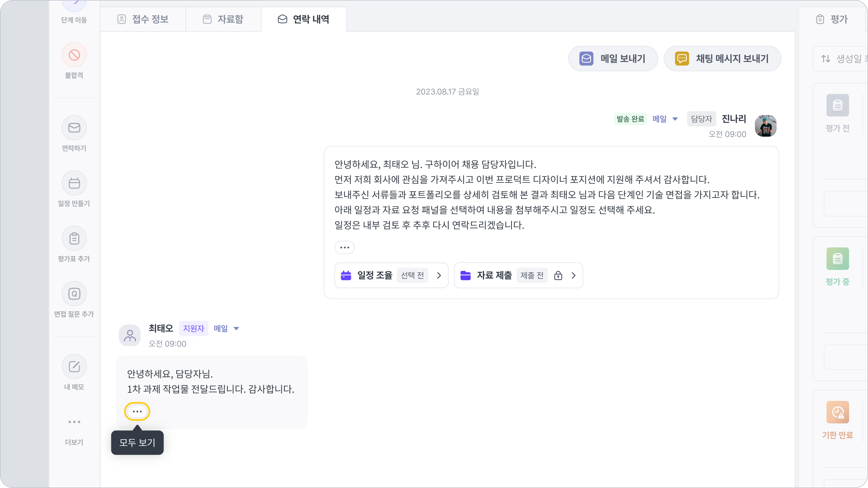Expand the ellipsis in 진나리's message
This screenshot has width=868, height=488.
click(x=344, y=248)
